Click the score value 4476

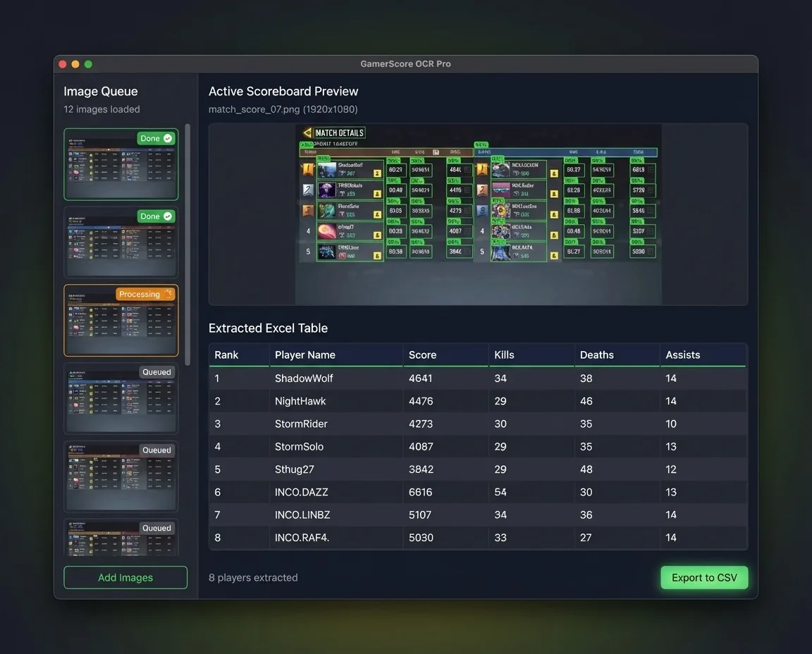pyautogui.click(x=421, y=401)
